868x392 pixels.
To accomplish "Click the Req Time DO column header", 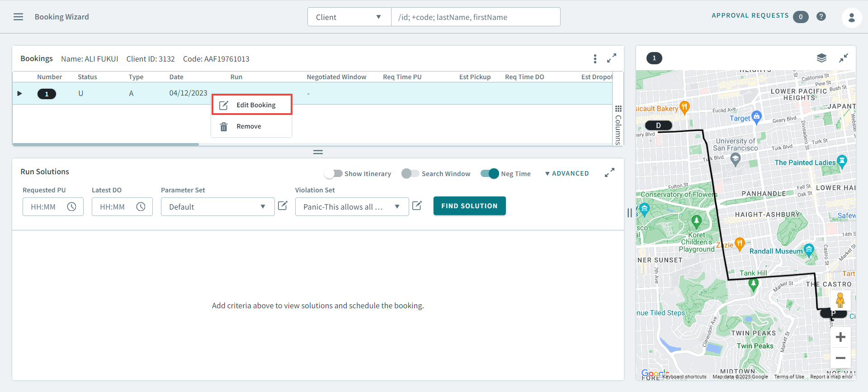I will pos(524,77).
